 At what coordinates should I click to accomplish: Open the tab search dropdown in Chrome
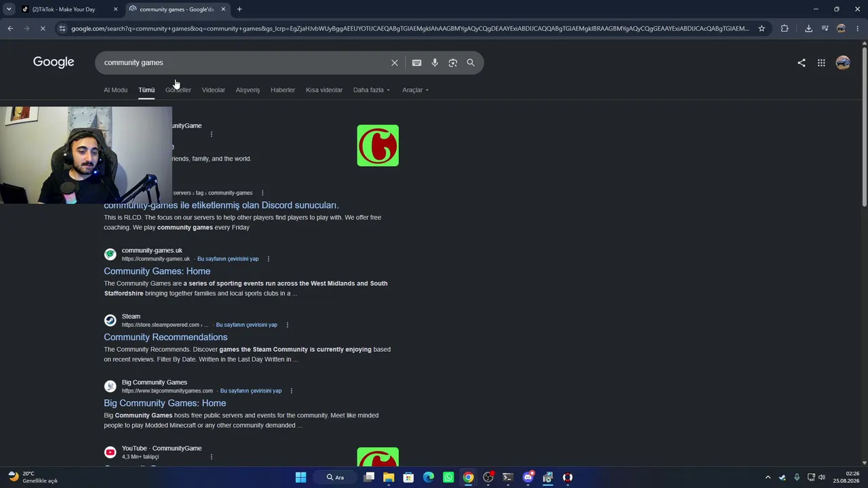pos(9,9)
